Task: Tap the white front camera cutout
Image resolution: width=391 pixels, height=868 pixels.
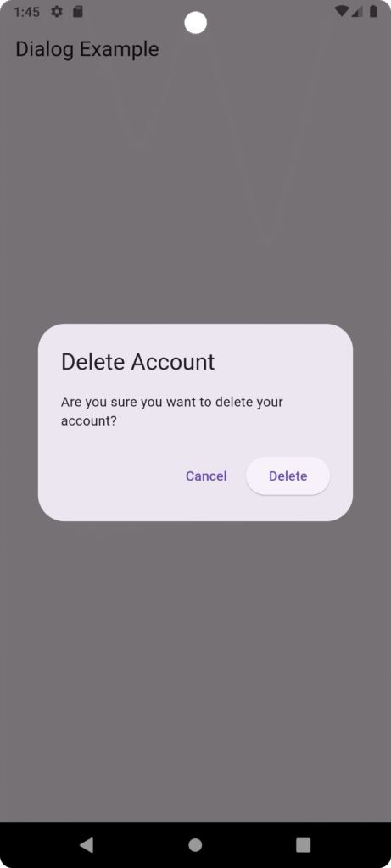Action: (195, 23)
